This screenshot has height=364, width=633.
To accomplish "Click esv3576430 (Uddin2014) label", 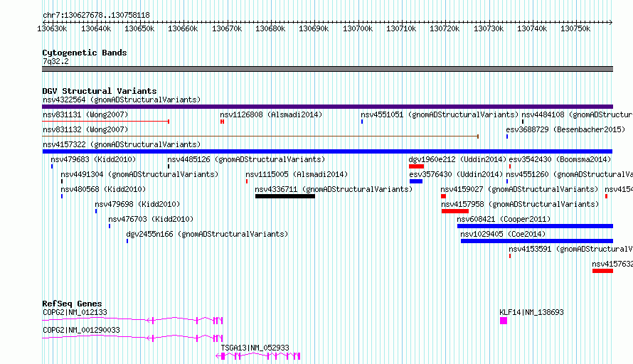I will pos(456,174).
